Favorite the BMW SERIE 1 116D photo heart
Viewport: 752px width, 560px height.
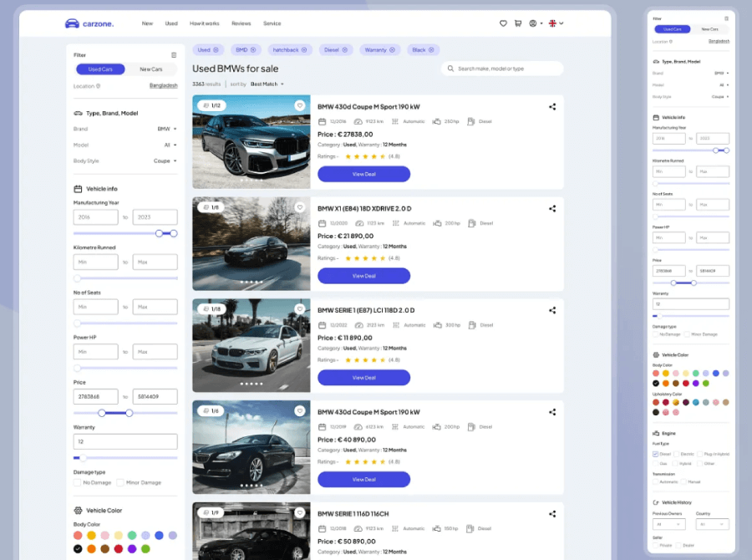[x=300, y=512]
